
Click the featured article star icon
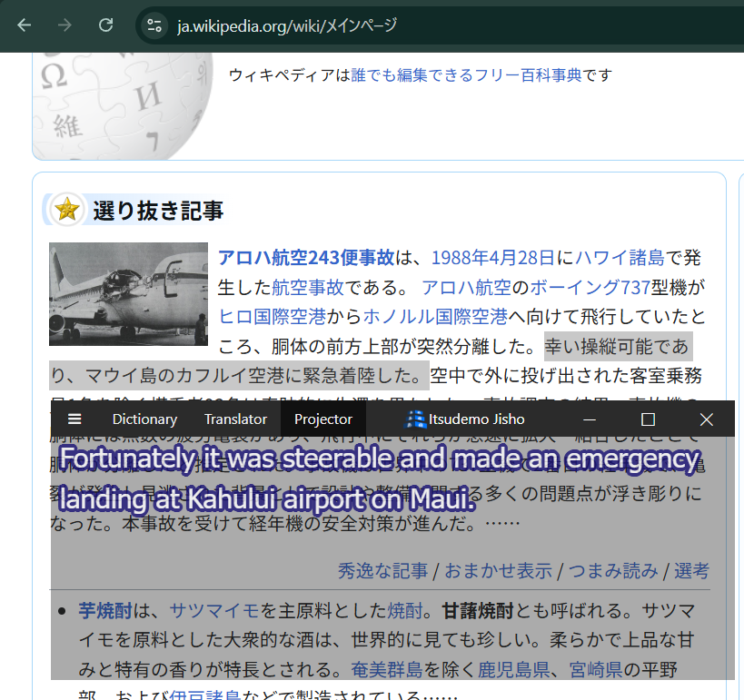pyautogui.click(x=67, y=209)
